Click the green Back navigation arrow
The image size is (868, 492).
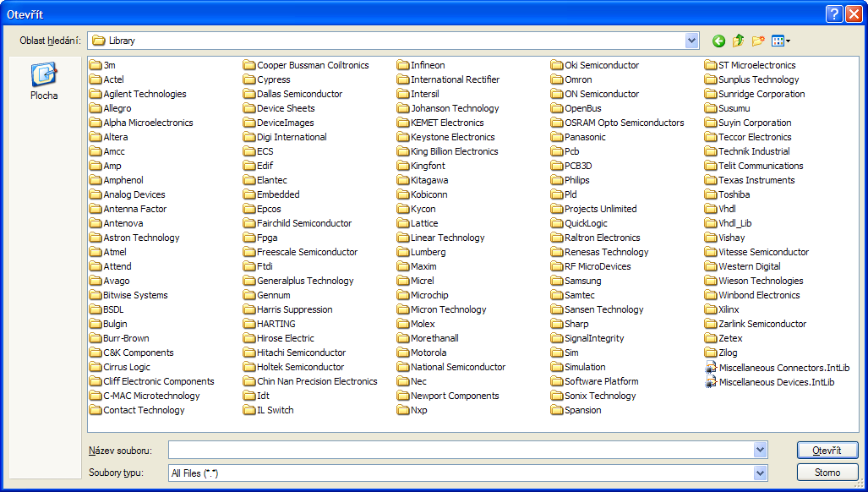point(719,41)
